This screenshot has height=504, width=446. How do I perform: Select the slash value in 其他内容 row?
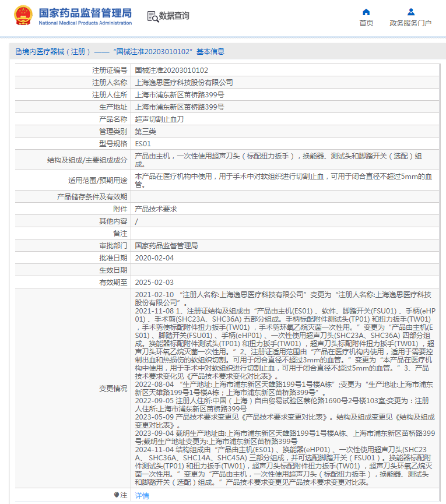coord(136,221)
